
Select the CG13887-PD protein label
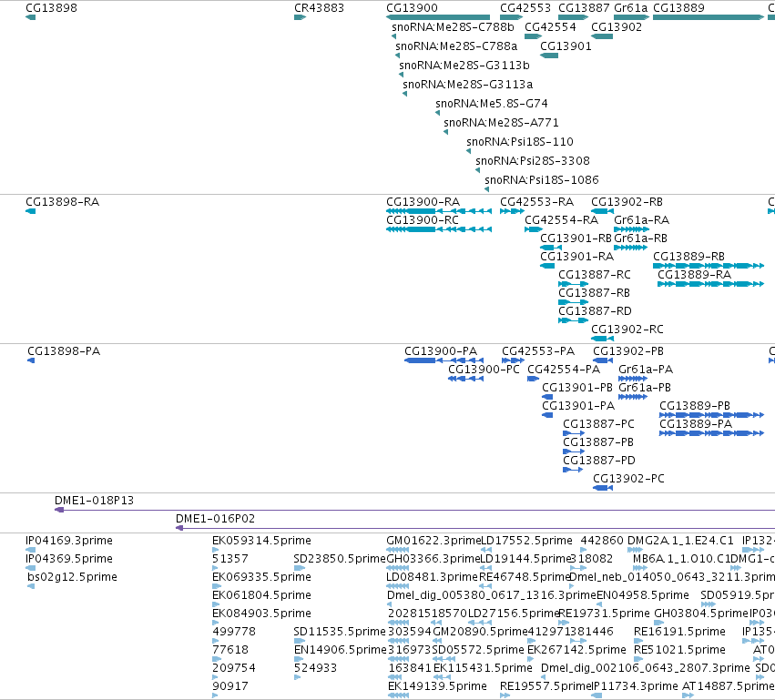tap(599, 461)
